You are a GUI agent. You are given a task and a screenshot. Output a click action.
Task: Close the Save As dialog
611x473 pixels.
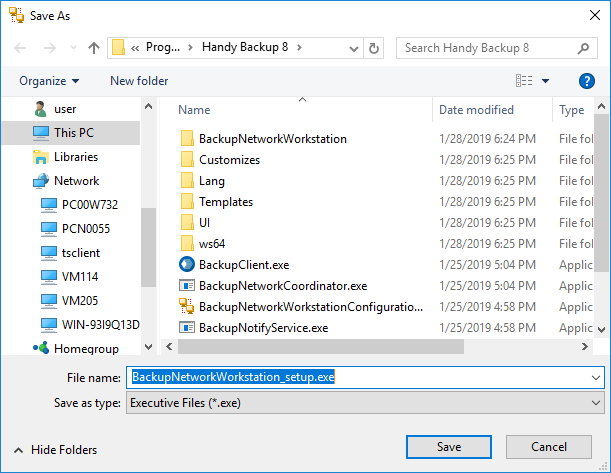click(x=595, y=16)
